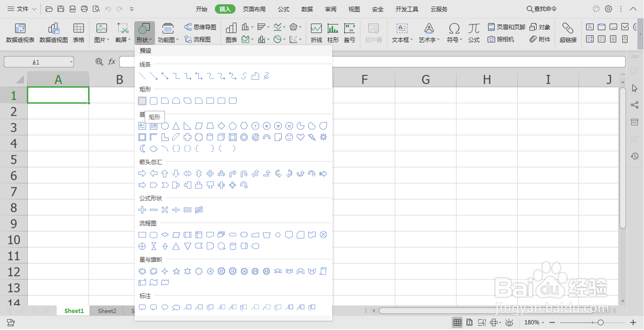
Task: Select column G header
Action: [425, 80]
